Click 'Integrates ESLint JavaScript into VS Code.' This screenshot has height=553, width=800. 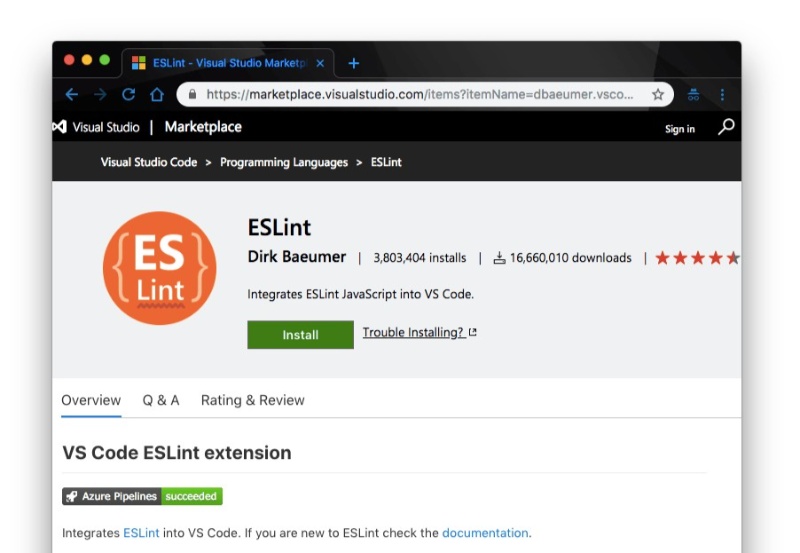361,294
